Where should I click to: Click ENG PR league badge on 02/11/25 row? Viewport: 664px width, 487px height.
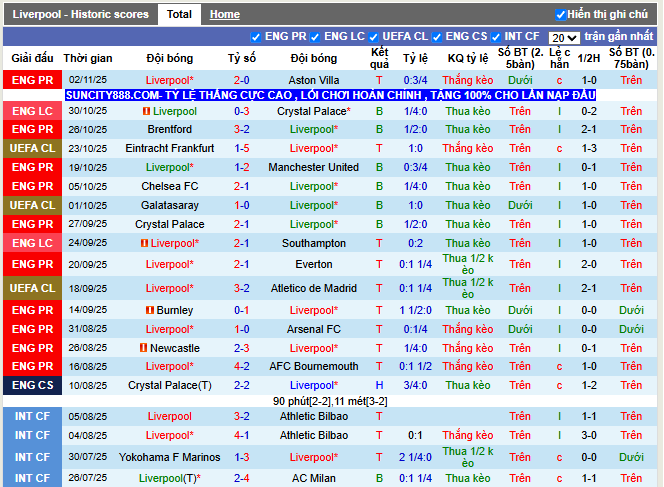point(33,80)
